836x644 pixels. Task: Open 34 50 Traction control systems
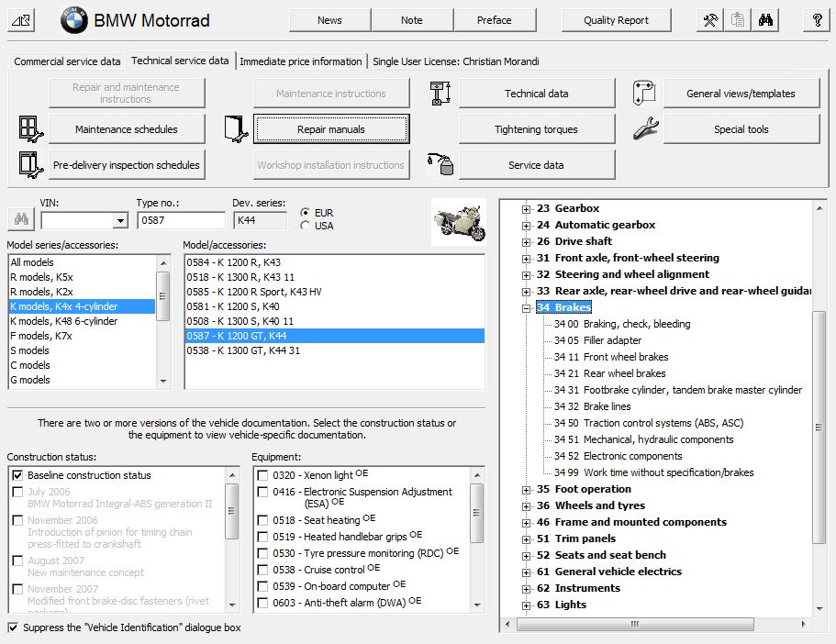(x=649, y=423)
